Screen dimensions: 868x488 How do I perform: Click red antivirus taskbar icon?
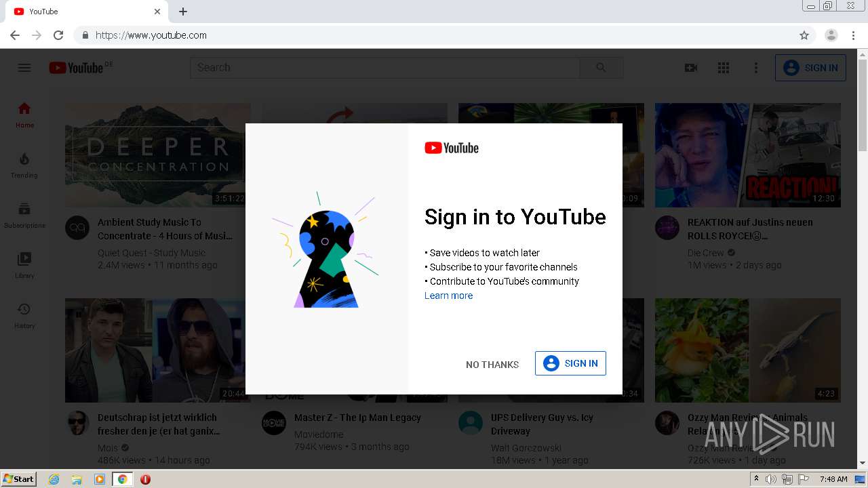tap(145, 479)
